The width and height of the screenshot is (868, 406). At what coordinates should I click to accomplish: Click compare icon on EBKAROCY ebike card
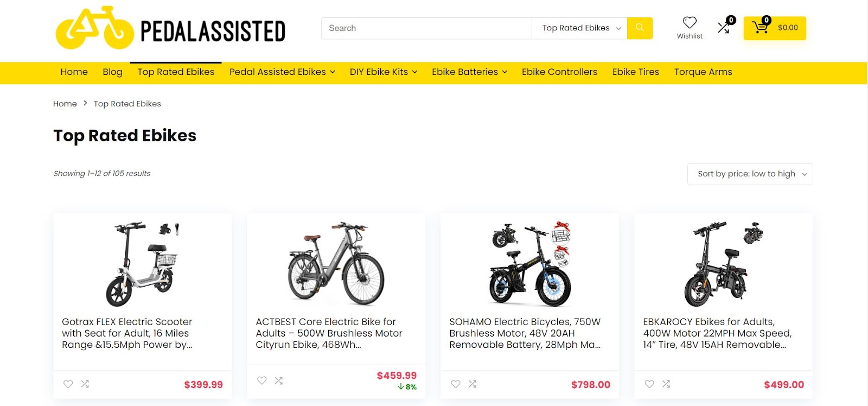666,384
